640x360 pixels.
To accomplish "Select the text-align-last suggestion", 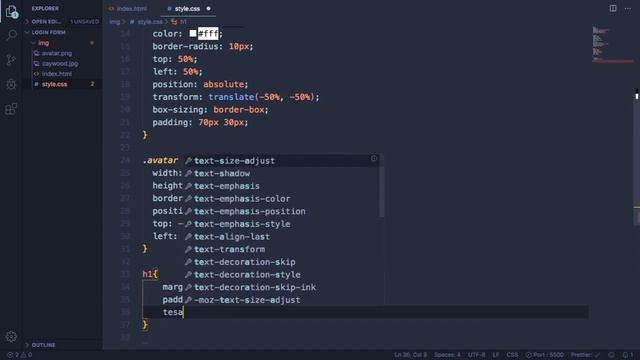I will pos(282,237).
